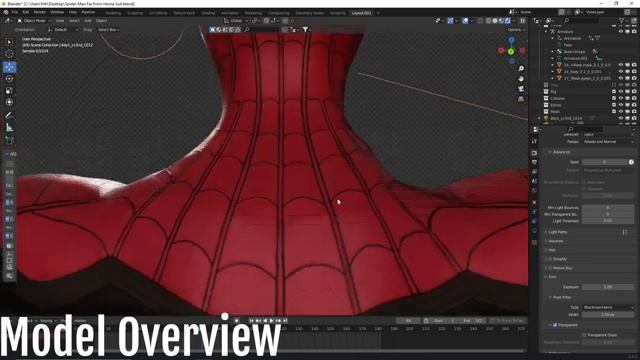Image resolution: width=640 pixels, height=360 pixels.
Task: Open the Edit menu
Action: [x=26, y=12]
